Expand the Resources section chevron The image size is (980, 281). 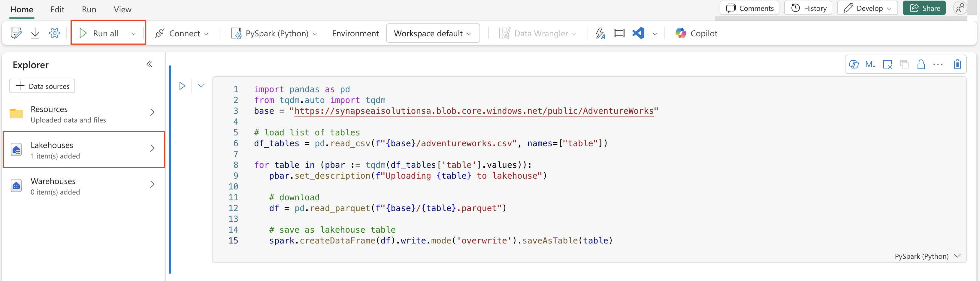pyautogui.click(x=152, y=112)
